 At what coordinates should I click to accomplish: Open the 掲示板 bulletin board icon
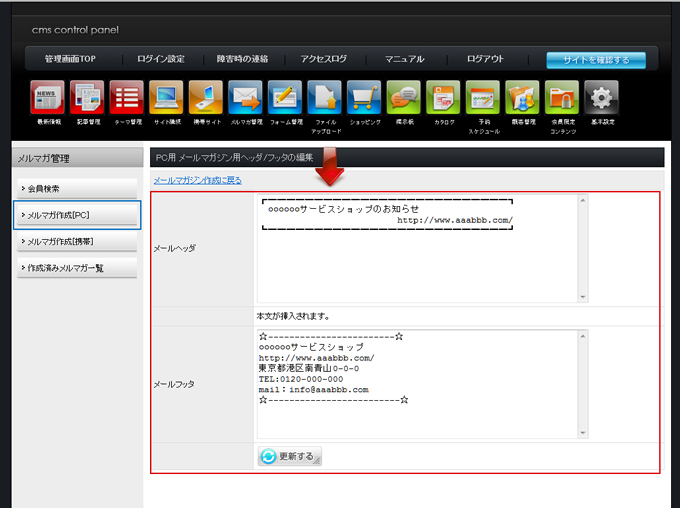point(404,98)
